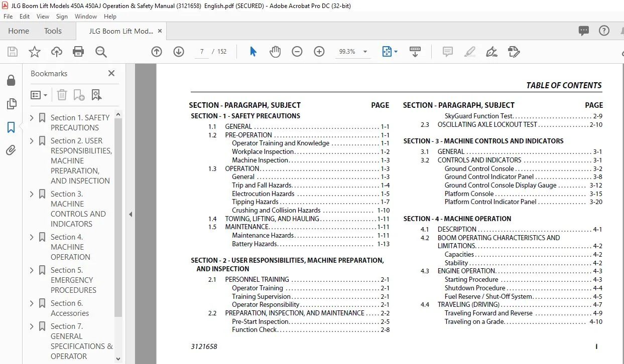This screenshot has width=624, height=364.
Task: Switch to the Home tab
Action: click(19, 31)
